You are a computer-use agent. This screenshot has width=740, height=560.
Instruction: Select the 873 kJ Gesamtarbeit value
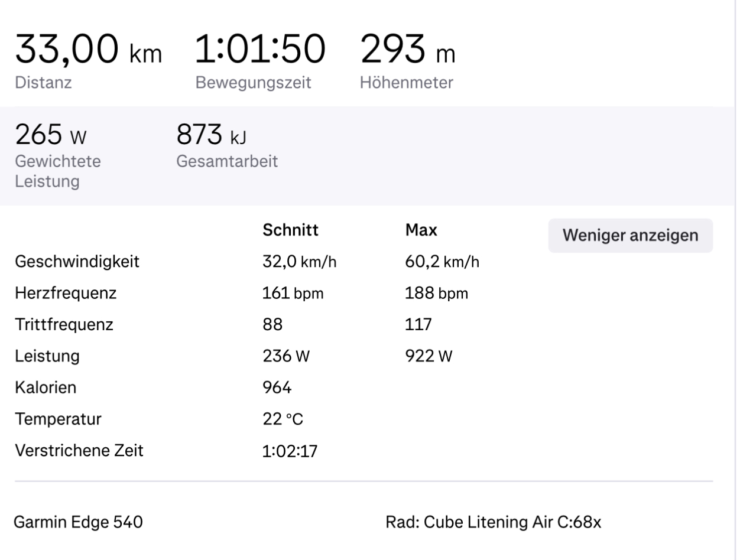point(211,137)
